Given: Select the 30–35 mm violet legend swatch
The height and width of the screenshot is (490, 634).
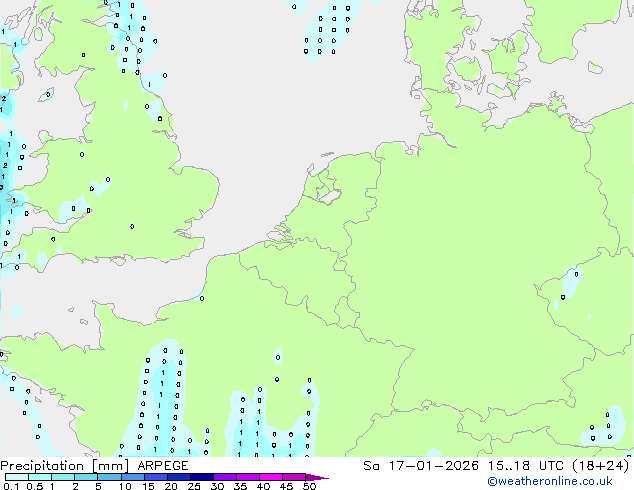Looking at the screenshot, I should point(224,477).
